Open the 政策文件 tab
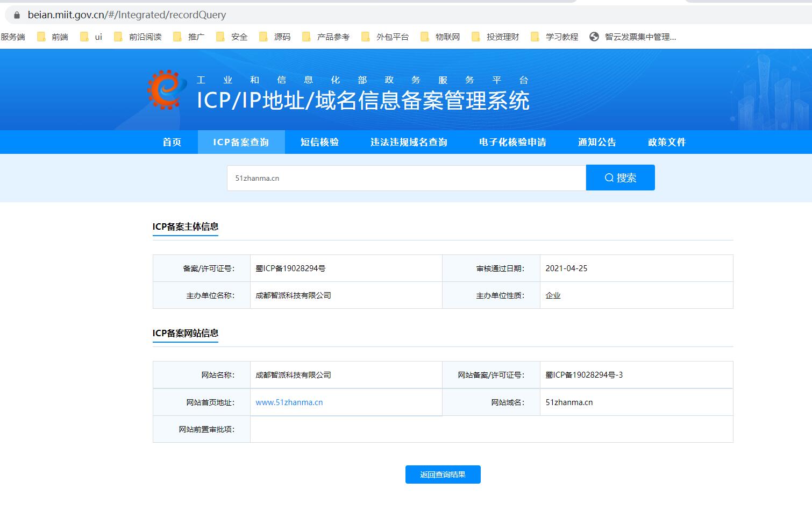The height and width of the screenshot is (510, 812). pos(667,142)
